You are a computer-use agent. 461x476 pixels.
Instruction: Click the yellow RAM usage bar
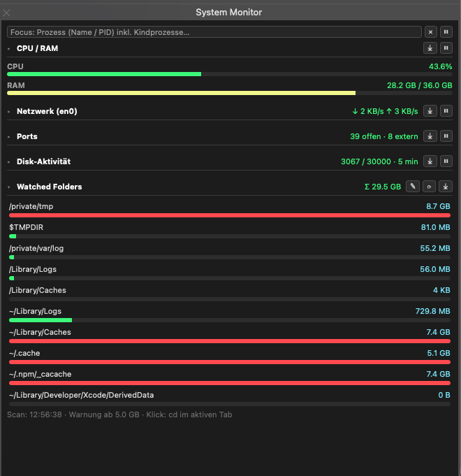pos(181,93)
